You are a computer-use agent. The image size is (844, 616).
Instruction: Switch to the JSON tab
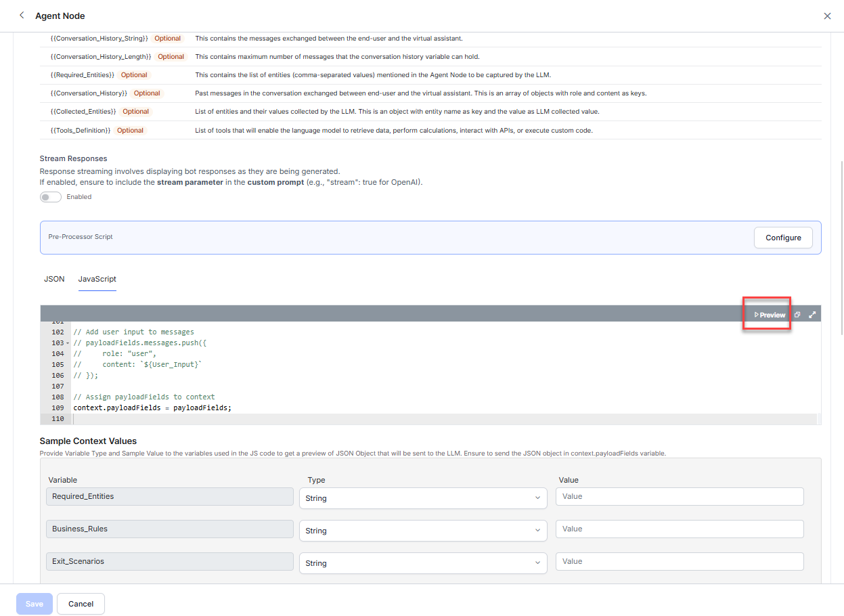[x=54, y=279]
